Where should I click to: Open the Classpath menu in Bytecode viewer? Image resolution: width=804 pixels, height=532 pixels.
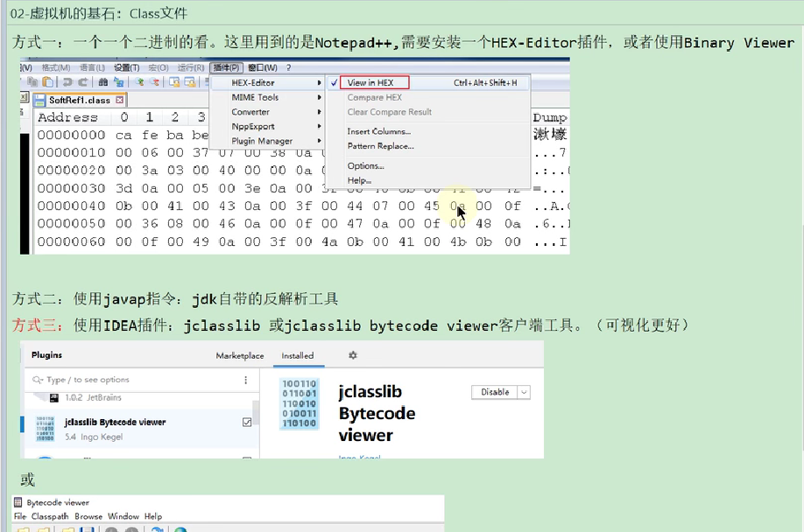[x=50, y=516]
